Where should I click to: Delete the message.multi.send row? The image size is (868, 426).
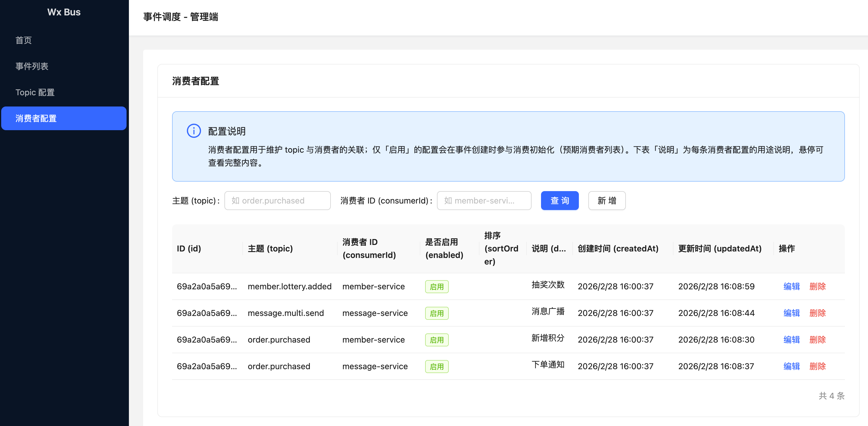817,313
